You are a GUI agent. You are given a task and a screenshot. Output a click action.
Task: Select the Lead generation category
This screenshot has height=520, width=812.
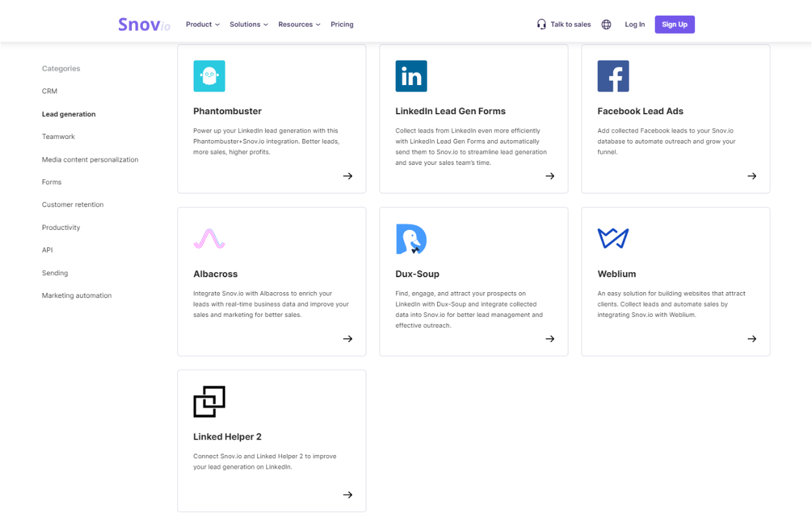(69, 114)
